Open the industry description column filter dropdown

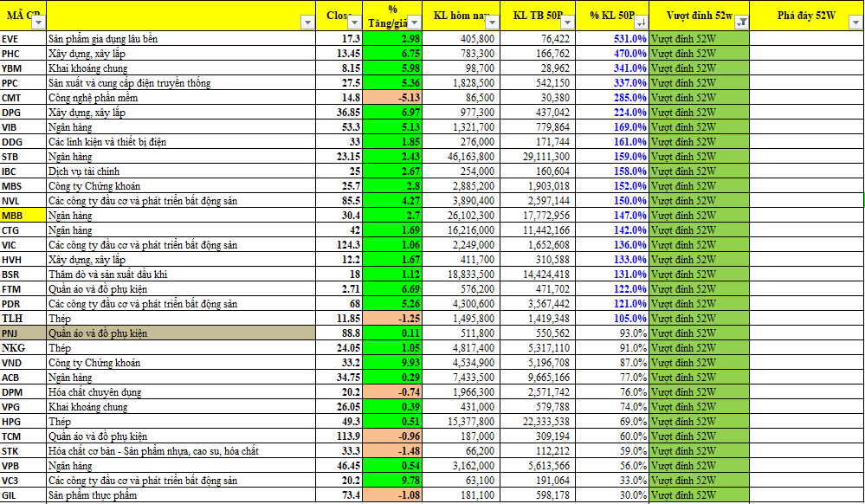click(x=307, y=23)
